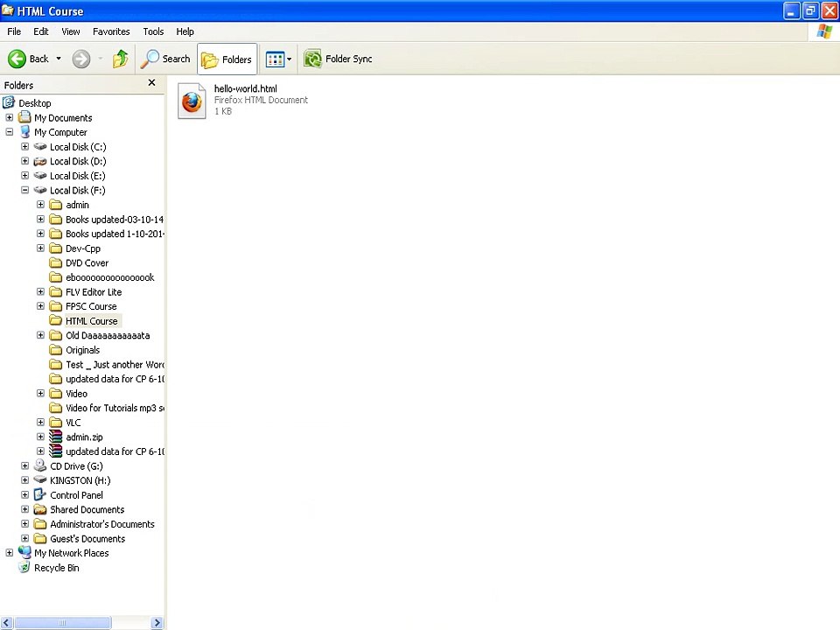This screenshot has height=630, width=840.
Task: Select the Old Daaaaaaaaaaata folder icon
Action: (56, 335)
